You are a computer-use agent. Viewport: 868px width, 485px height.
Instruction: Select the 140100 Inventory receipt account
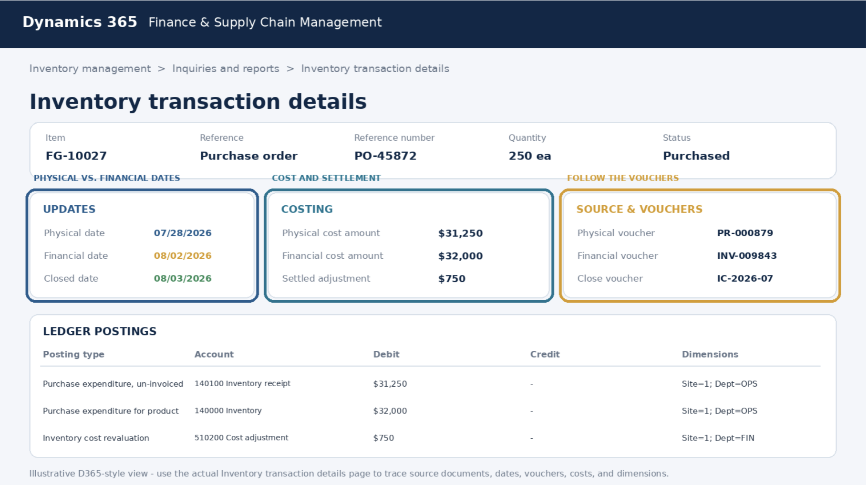click(242, 383)
